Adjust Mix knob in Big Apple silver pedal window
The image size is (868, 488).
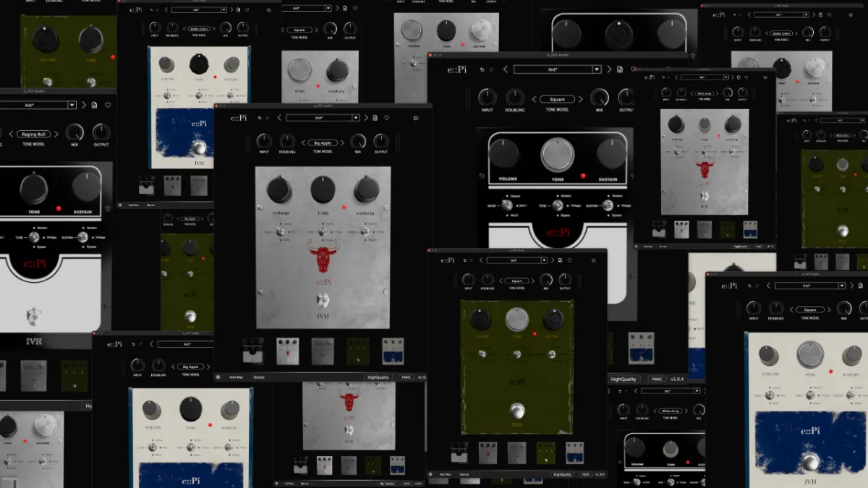tap(358, 142)
